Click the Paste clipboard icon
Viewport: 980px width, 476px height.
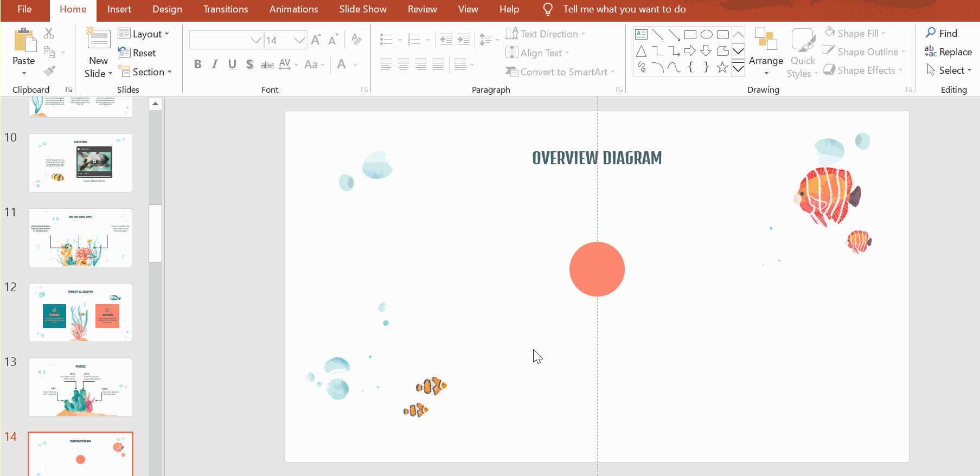pyautogui.click(x=24, y=41)
